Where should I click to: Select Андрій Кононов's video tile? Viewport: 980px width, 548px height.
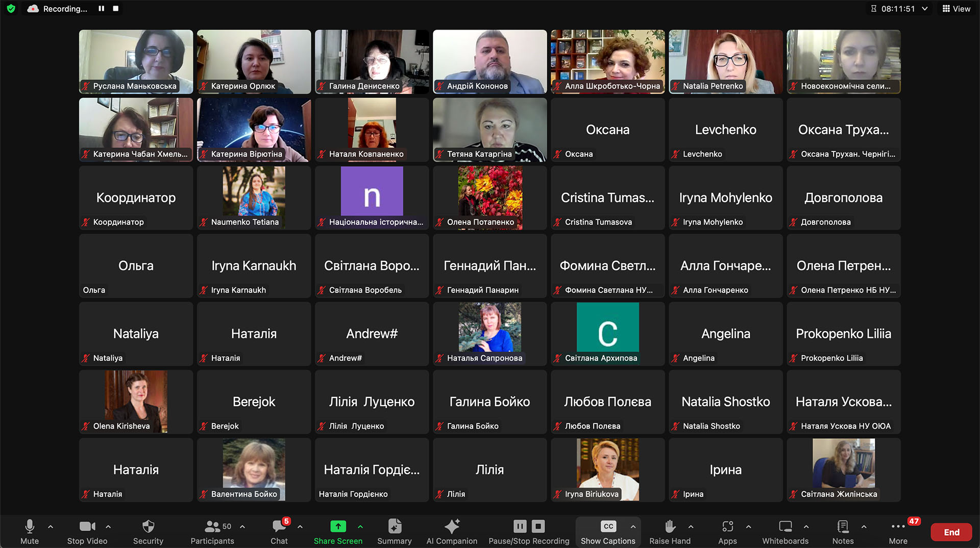(489, 61)
